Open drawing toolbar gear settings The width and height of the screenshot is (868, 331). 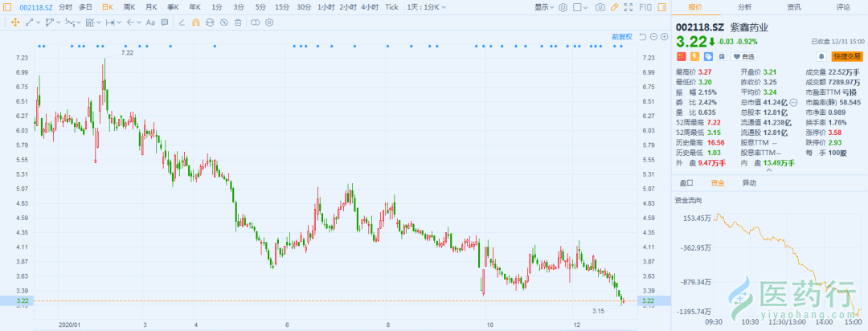click(269, 22)
